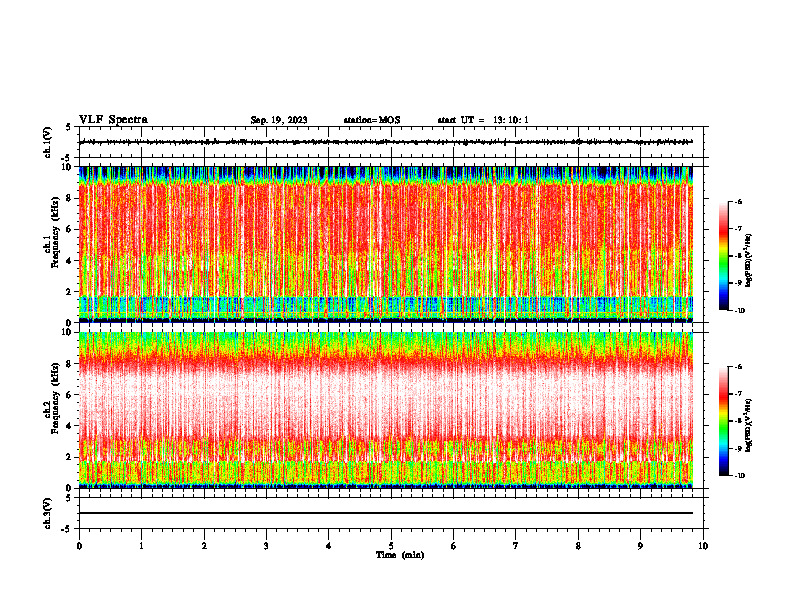This screenshot has width=792, height=612.
Task: Click time axis tick label "6"
Action: tap(454, 546)
